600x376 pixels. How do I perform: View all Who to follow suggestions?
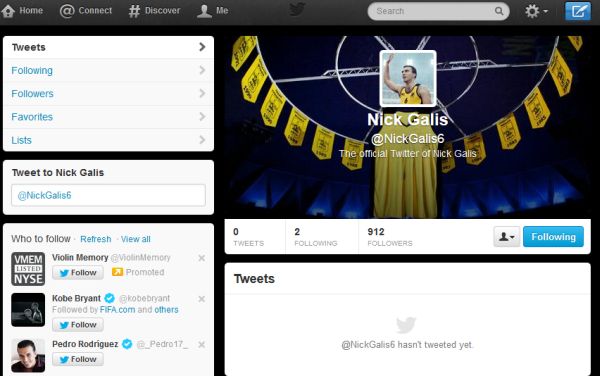tap(136, 239)
